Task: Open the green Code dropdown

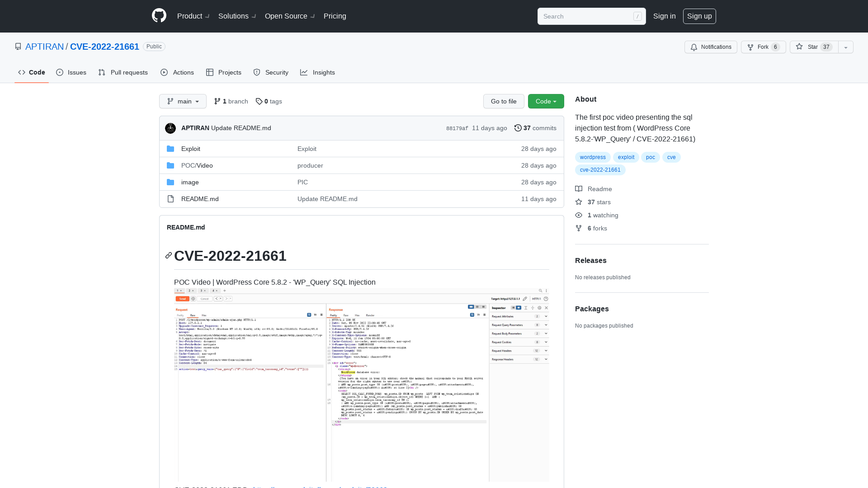Action: 546,101
